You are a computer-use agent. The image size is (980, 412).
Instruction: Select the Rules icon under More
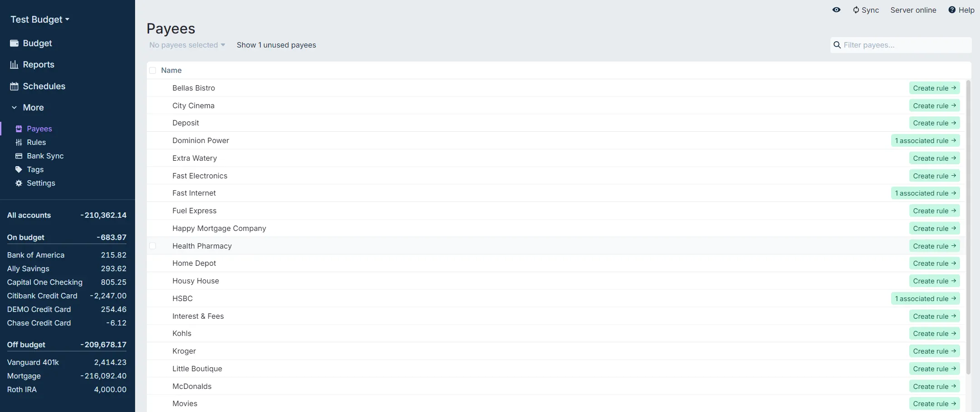point(19,142)
